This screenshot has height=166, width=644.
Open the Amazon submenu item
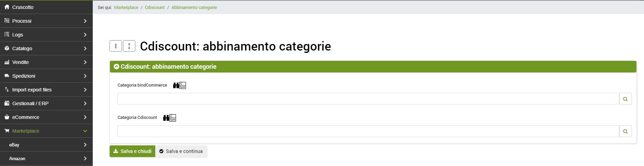[x=17, y=158]
